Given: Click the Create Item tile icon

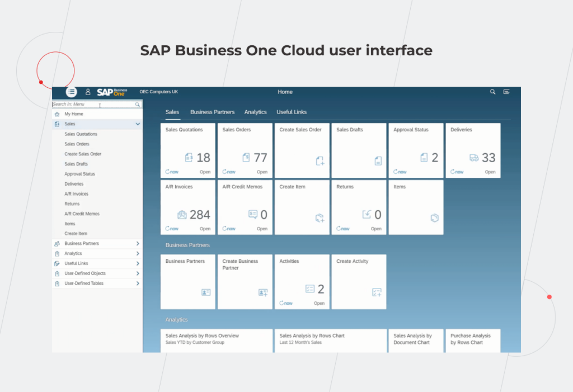Looking at the screenshot, I should click(x=320, y=218).
